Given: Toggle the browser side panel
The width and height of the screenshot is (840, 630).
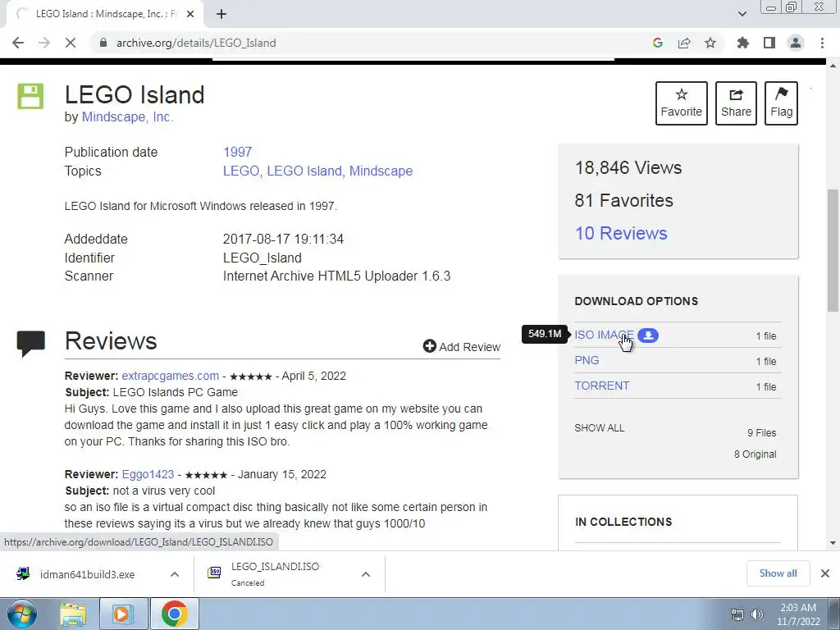Looking at the screenshot, I should pyautogui.click(x=769, y=43).
